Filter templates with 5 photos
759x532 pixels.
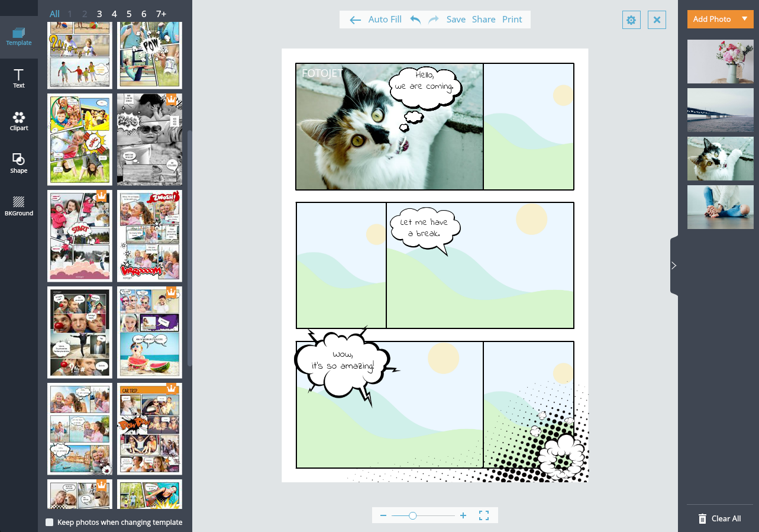[129, 14]
